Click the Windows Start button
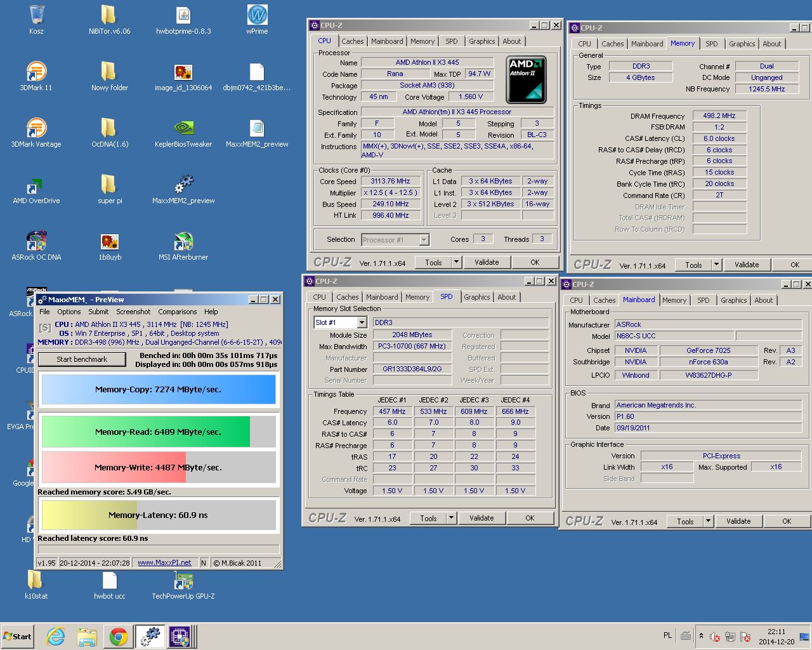 (18, 637)
